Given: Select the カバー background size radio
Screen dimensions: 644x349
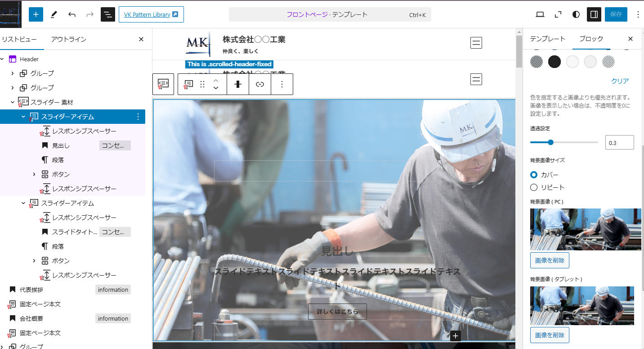Looking at the screenshot, I should (534, 175).
